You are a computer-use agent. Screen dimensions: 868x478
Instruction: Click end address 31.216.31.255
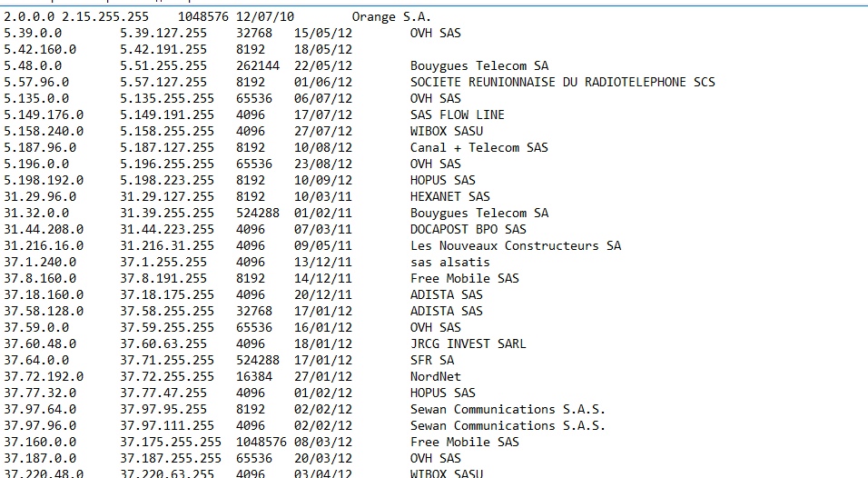[x=167, y=245]
